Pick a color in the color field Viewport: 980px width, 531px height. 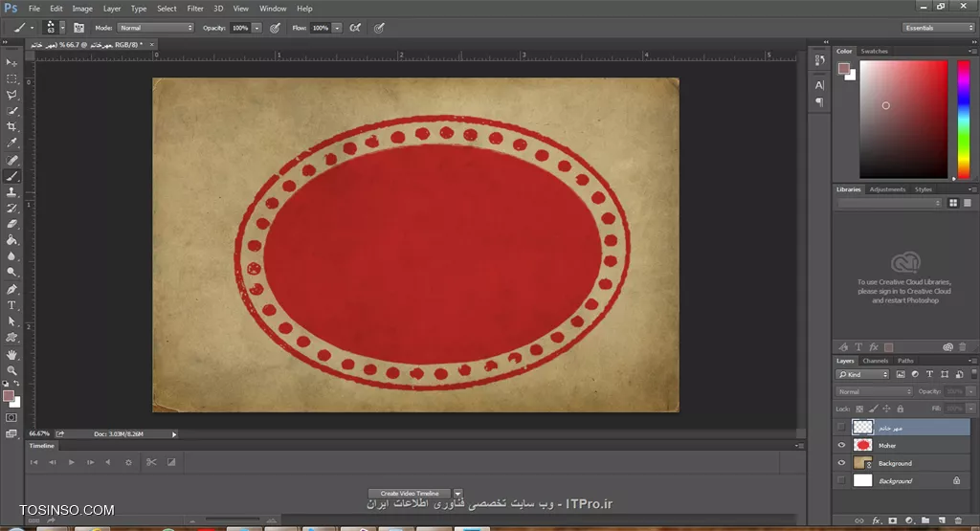click(x=903, y=120)
